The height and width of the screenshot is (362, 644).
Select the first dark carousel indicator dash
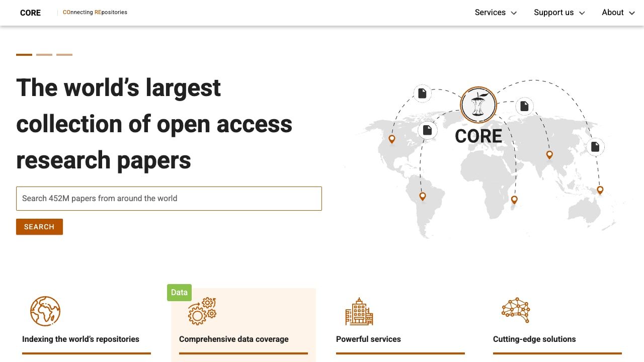point(24,55)
